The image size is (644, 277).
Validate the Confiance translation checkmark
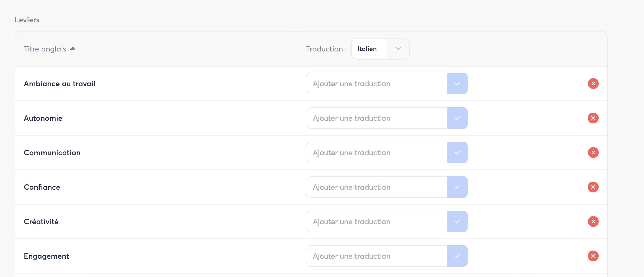pyautogui.click(x=457, y=187)
